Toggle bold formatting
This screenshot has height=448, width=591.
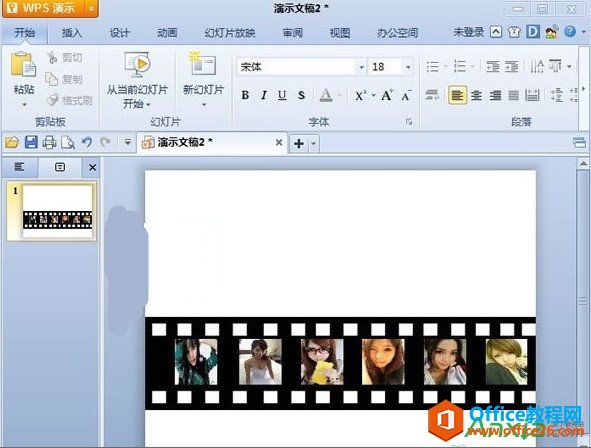pyautogui.click(x=245, y=95)
